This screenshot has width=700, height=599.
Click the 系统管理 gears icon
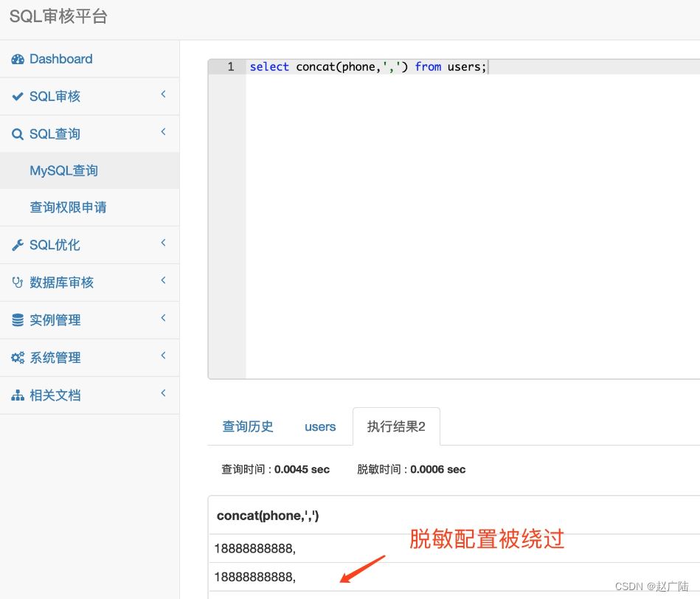click(x=18, y=358)
